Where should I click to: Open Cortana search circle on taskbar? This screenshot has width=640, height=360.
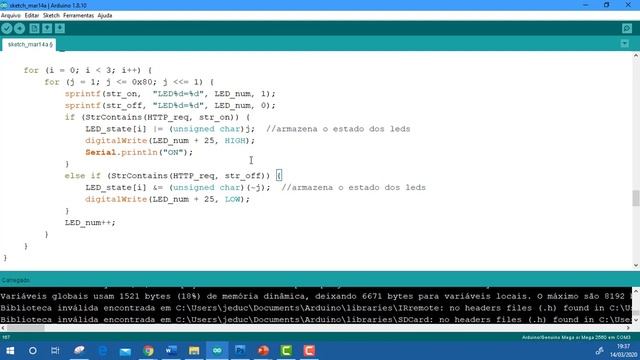tap(33, 351)
